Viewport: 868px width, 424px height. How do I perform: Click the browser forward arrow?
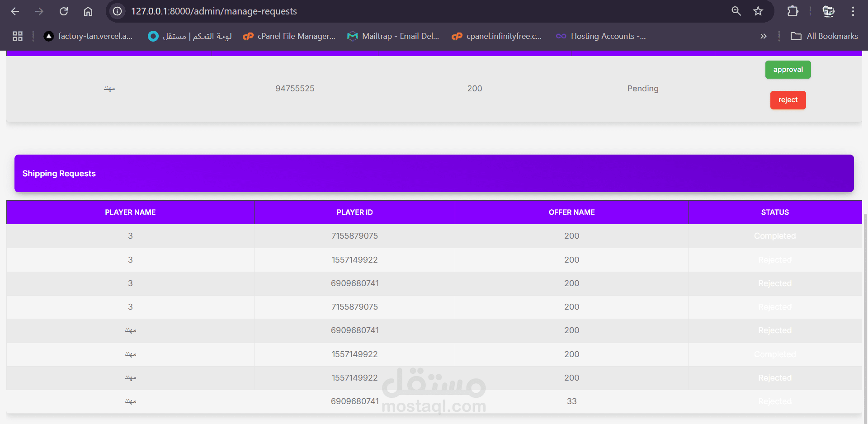(x=39, y=11)
